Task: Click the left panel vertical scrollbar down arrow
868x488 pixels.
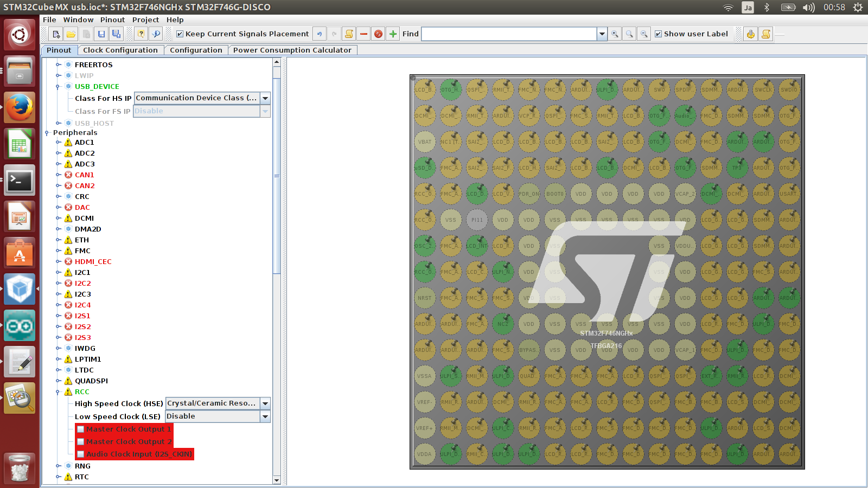Action: point(277,480)
